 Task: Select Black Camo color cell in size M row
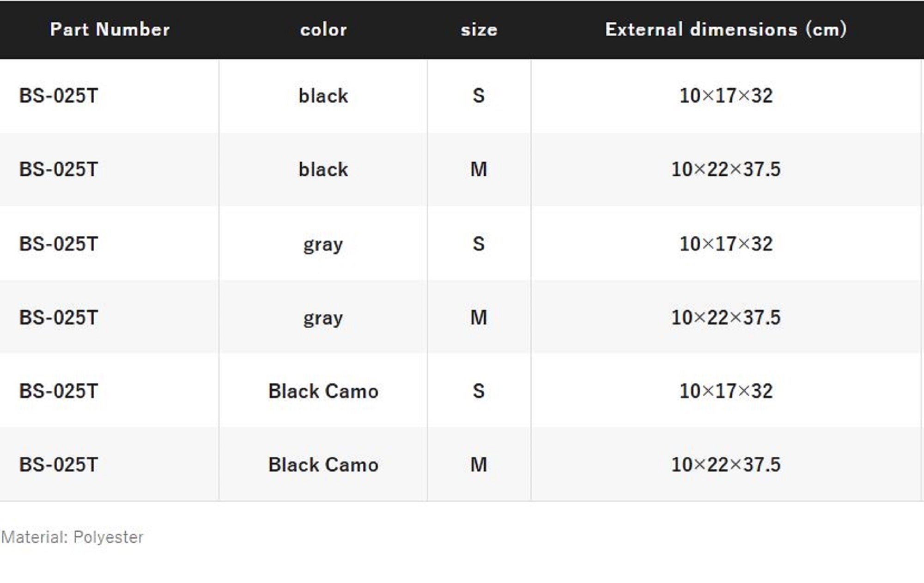(x=323, y=465)
